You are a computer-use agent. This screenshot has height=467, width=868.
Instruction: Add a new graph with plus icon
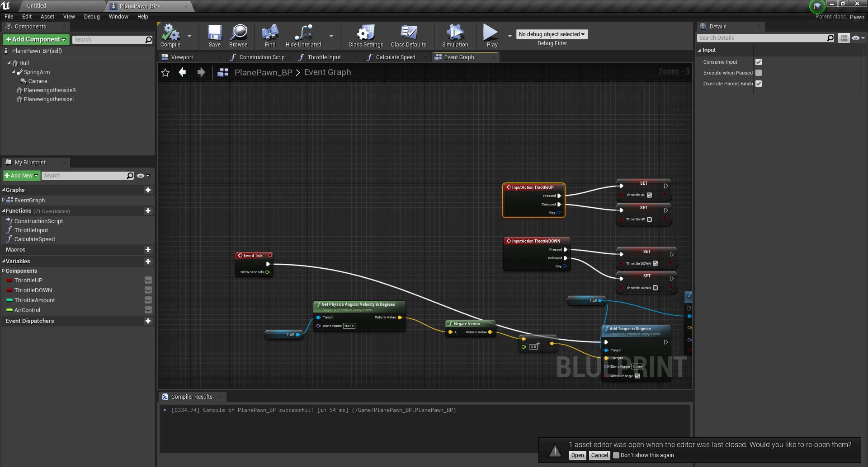148,190
